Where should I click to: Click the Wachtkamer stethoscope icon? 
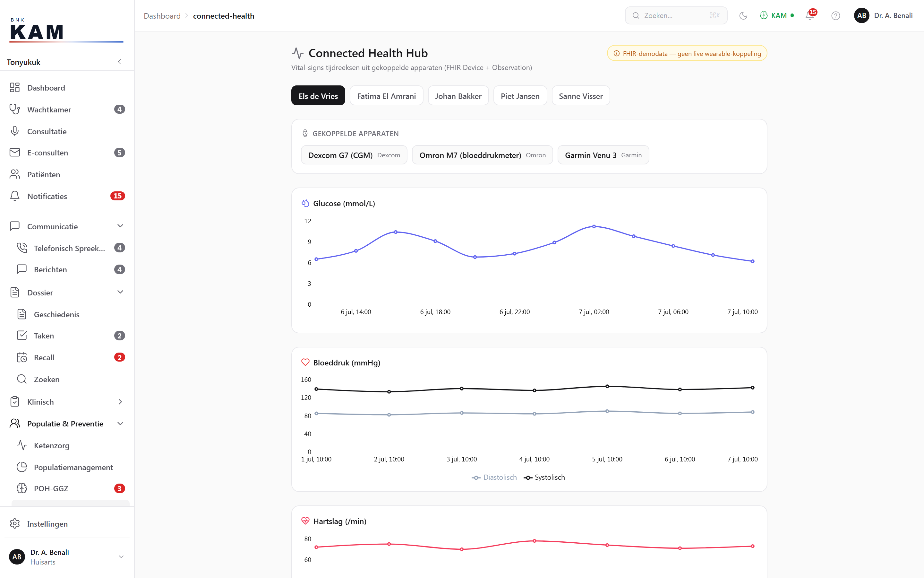(14, 109)
